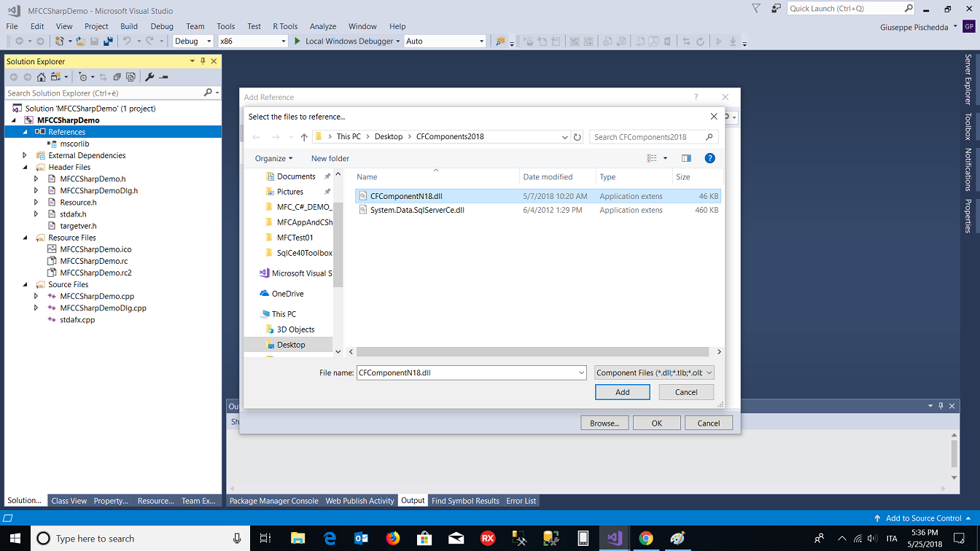Open Microsoft Store from the taskbar
The image size is (980, 551).
[424, 539]
